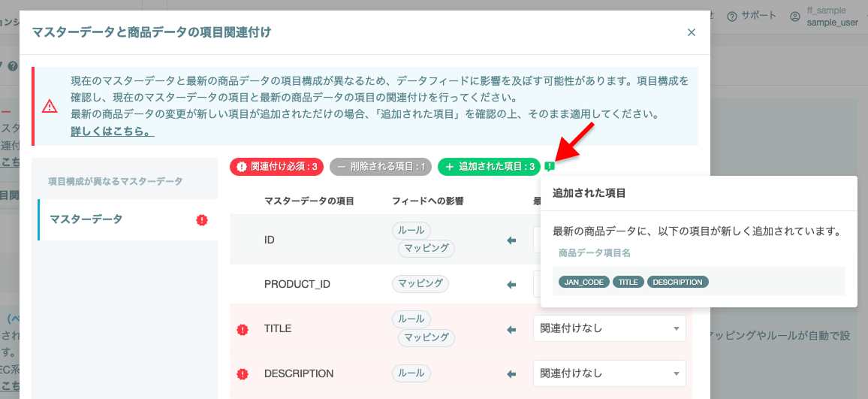Click the red alert badge on マスターデータ
Screen dimensions: 868x399
[201, 220]
